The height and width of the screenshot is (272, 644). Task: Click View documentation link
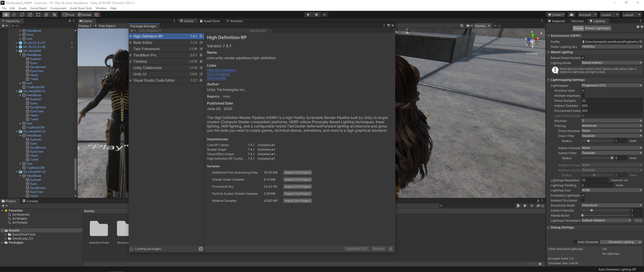click(221, 70)
